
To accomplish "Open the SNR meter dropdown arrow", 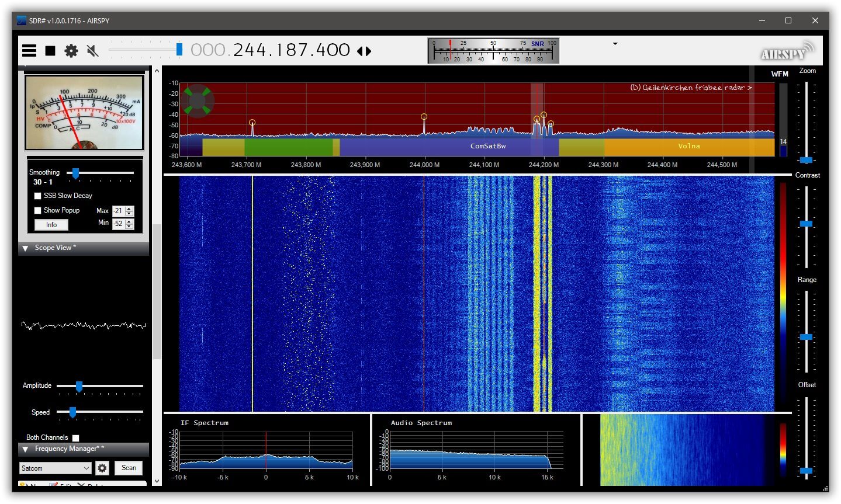I will [614, 44].
